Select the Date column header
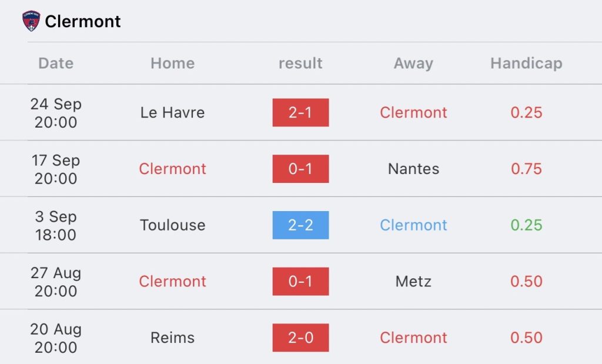The width and height of the screenshot is (602, 364). pyautogui.click(x=56, y=64)
